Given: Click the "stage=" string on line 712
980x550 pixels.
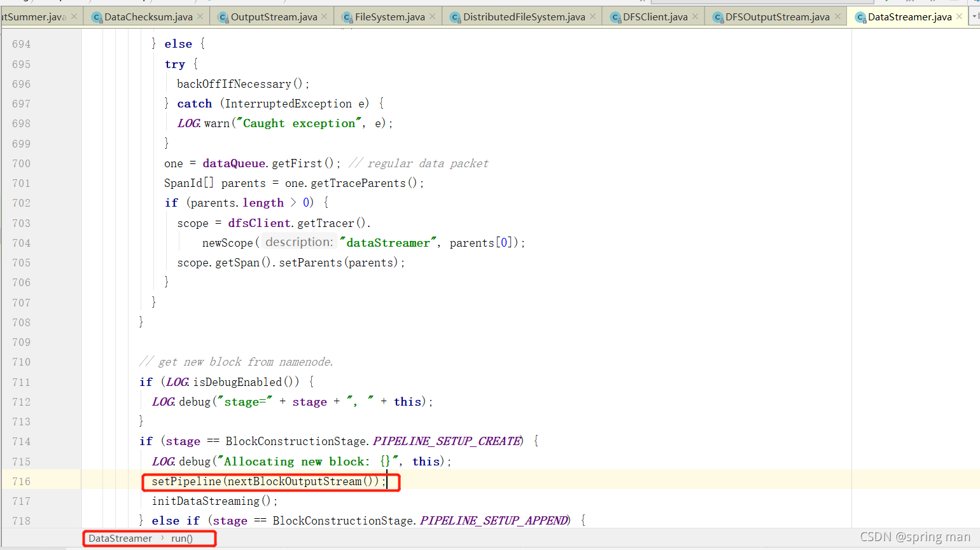Looking at the screenshot, I should pyautogui.click(x=244, y=402).
